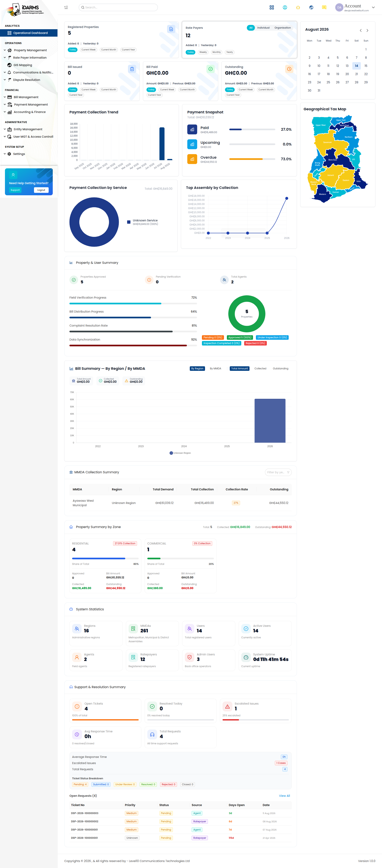Click the Bill Issued clipboard icon
382x868 pixels.
(x=132, y=69)
